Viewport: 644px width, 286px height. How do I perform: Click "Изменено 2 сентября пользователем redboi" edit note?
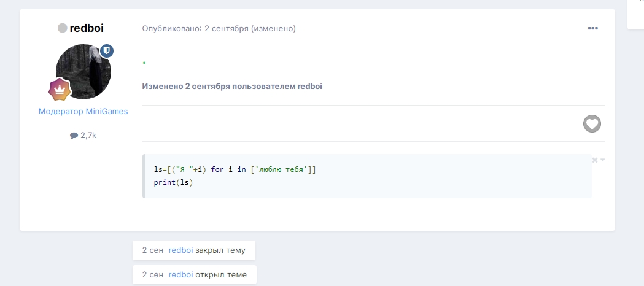pos(232,86)
